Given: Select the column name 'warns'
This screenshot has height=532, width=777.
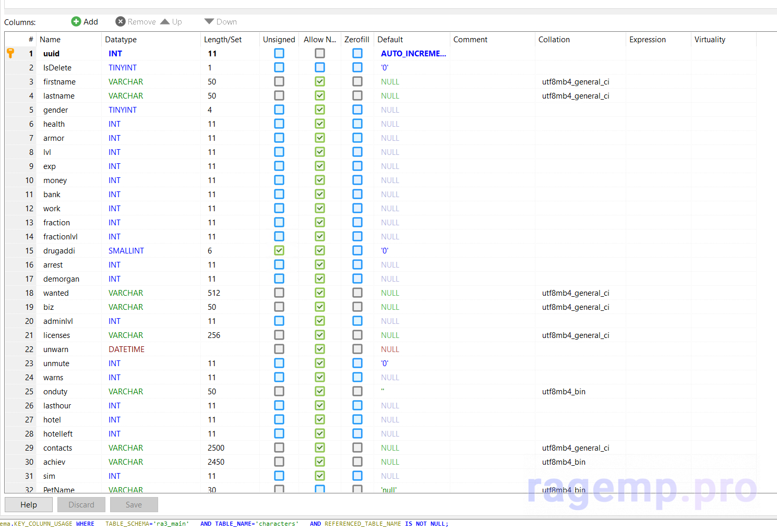Looking at the screenshot, I should pos(53,377).
